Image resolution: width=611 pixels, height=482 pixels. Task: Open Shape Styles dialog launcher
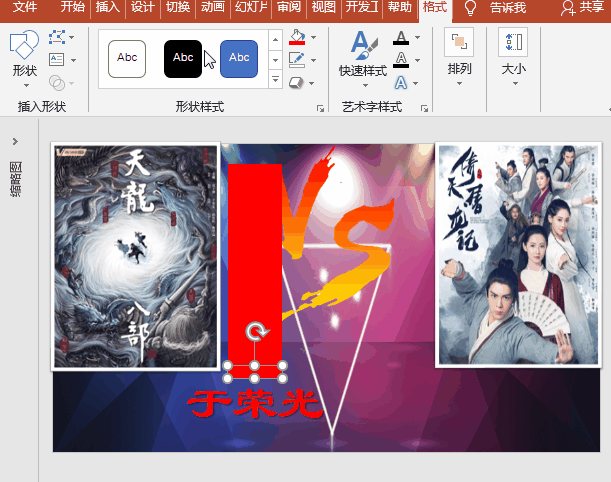coord(320,108)
